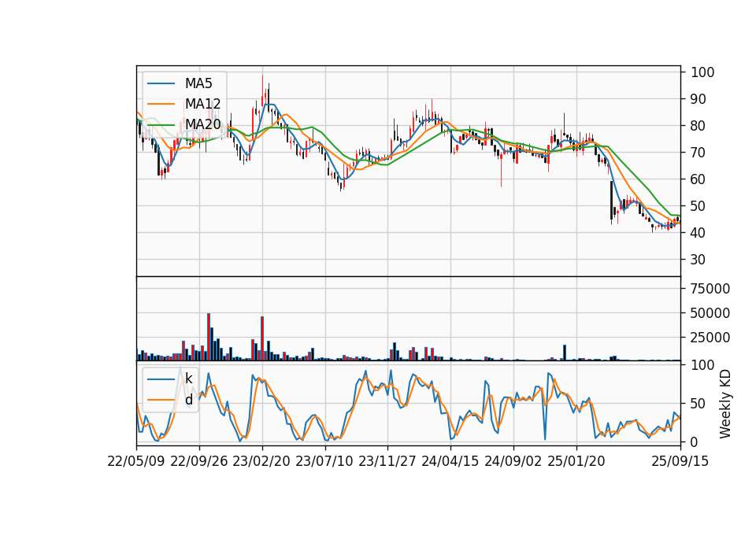Click the volume axis value 25000

pyautogui.click(x=710, y=338)
